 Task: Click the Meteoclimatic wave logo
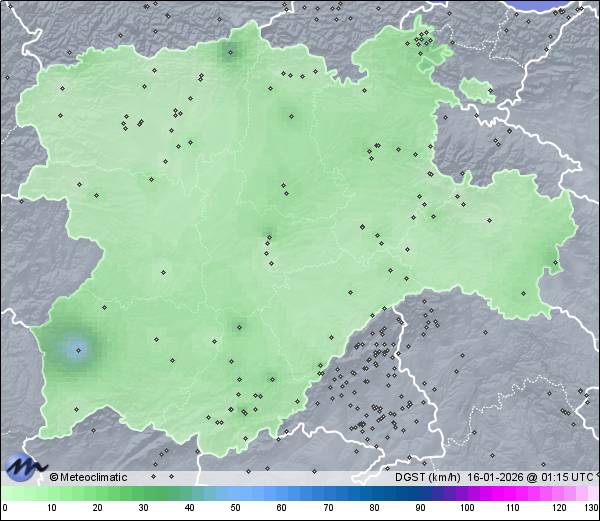[x=25, y=467]
